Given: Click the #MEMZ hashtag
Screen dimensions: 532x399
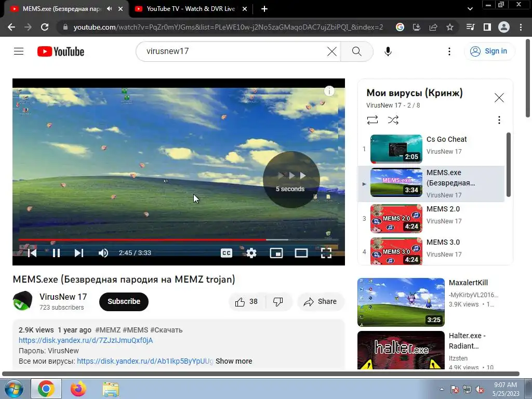Looking at the screenshot, I should point(108,330).
